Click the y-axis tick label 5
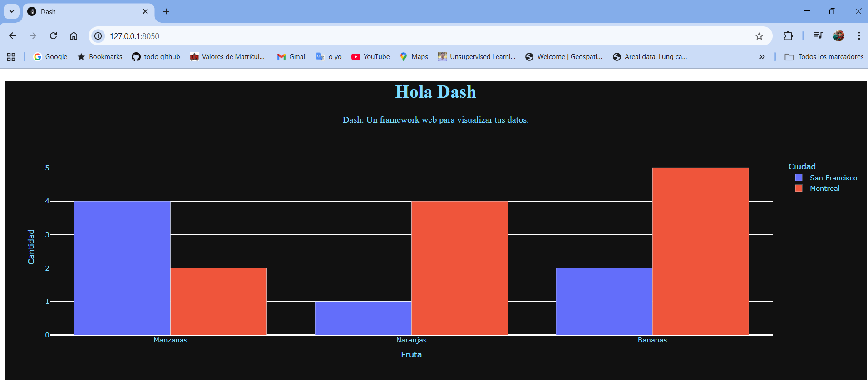 [47, 168]
